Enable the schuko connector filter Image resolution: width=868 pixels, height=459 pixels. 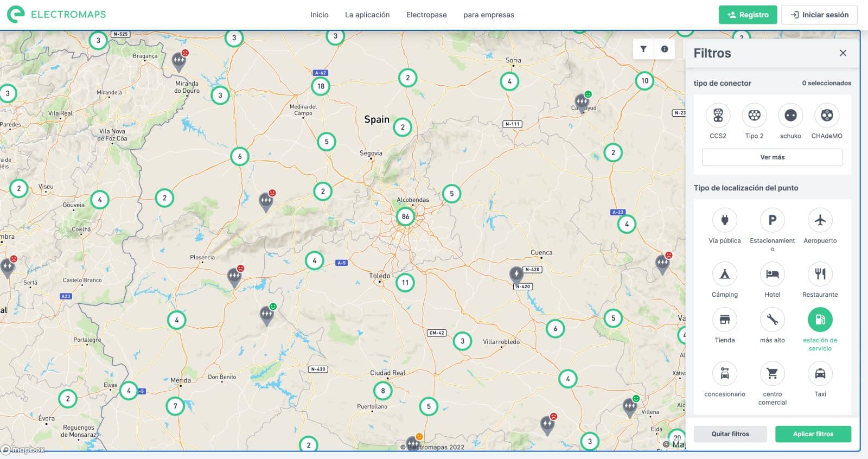pyautogui.click(x=790, y=116)
